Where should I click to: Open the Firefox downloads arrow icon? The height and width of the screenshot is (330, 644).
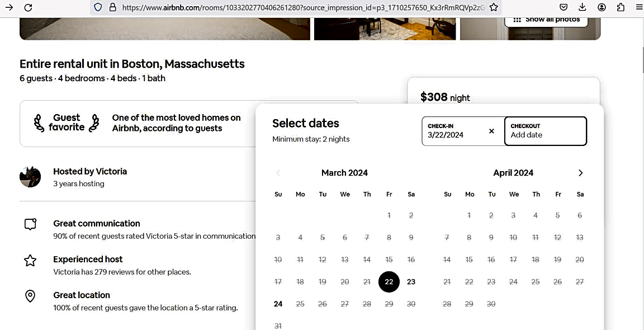point(582,7)
